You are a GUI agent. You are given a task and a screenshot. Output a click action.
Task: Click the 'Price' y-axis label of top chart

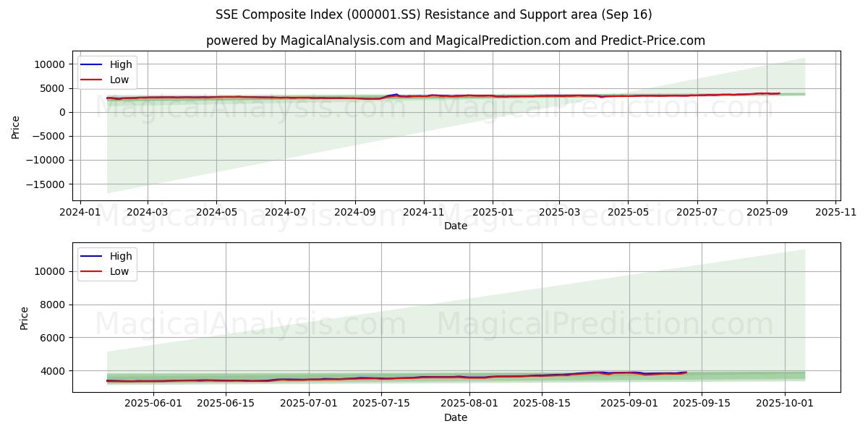pyautogui.click(x=16, y=127)
